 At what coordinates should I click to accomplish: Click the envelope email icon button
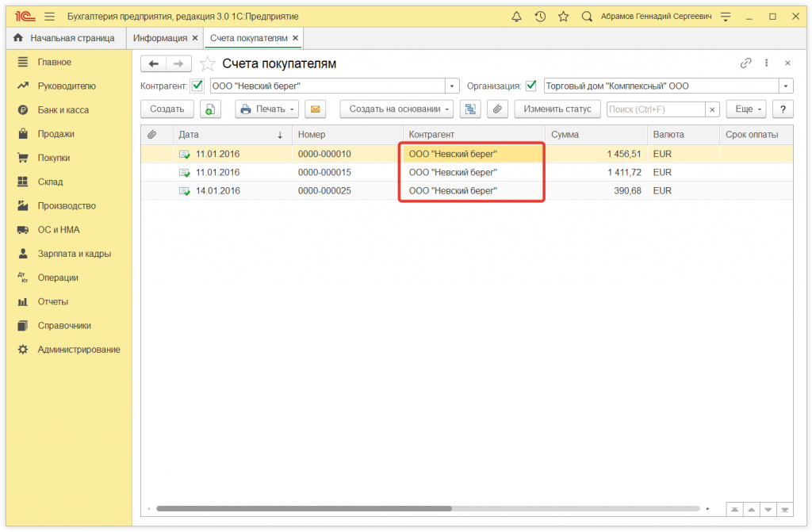pyautogui.click(x=316, y=109)
